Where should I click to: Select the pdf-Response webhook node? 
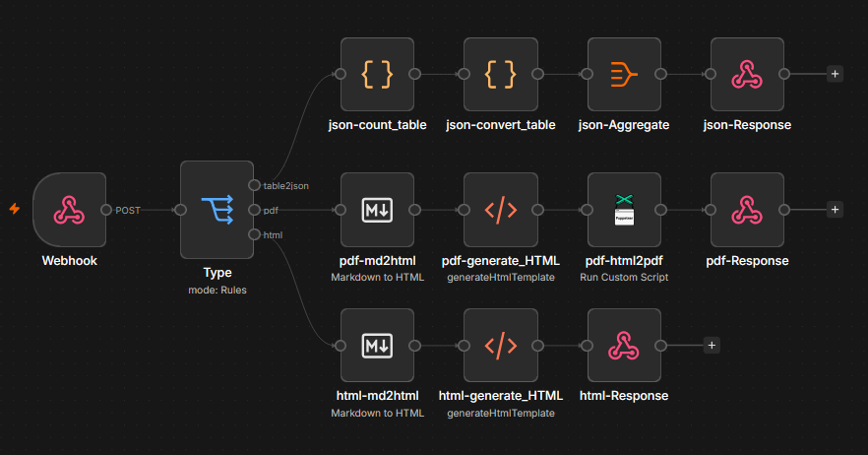point(747,210)
